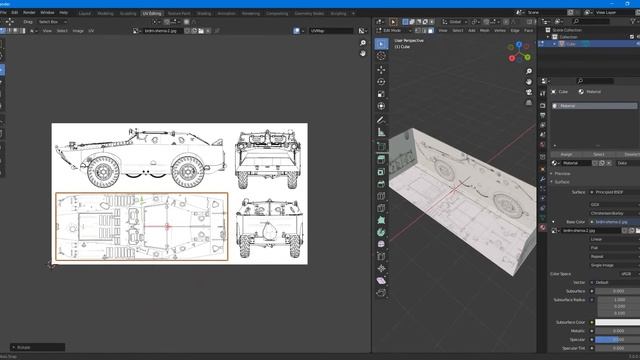Image resolution: width=640 pixels, height=360 pixels.
Task: Toggle camera view icon in 3D viewport
Action: 529,92
